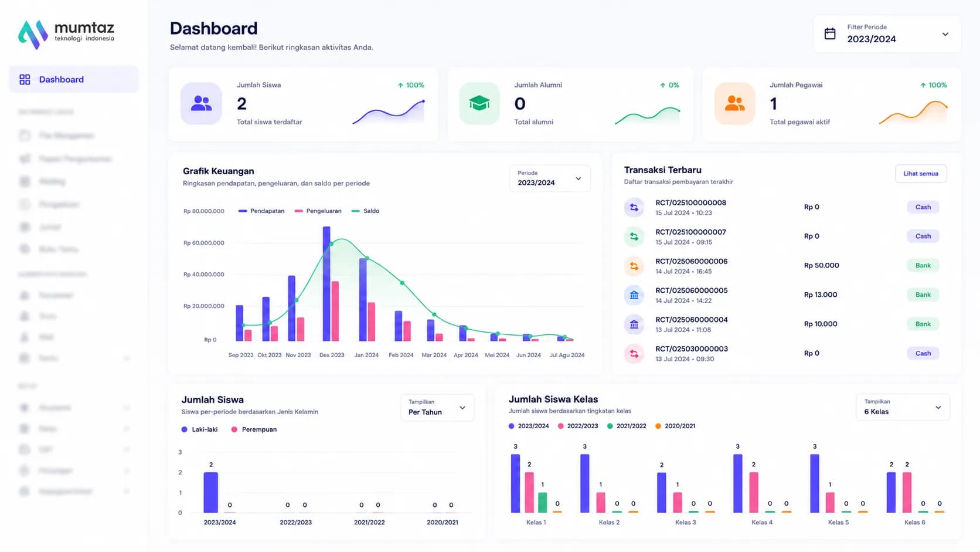980x552 pixels.
Task: Click transaction number RCT/025030000003
Action: tap(691, 349)
